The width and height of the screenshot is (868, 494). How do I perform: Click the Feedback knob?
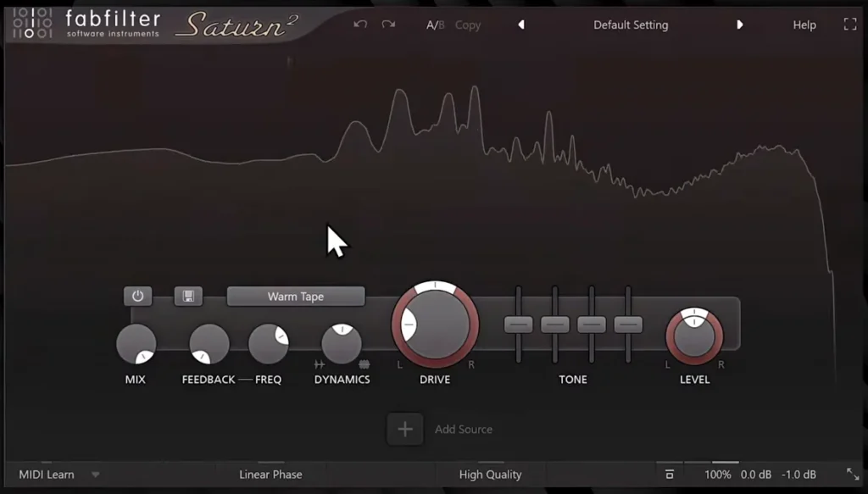[209, 343]
